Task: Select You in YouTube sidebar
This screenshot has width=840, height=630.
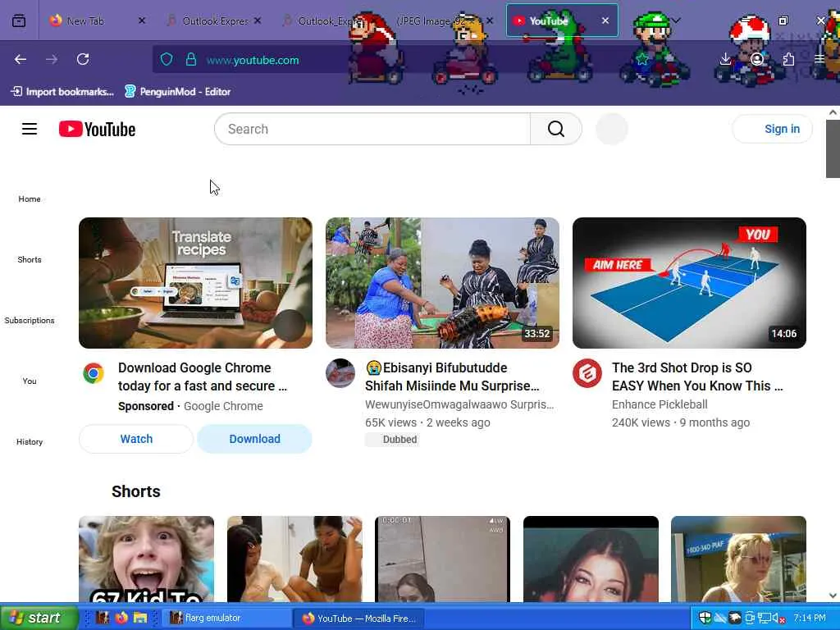Action: click(x=30, y=381)
